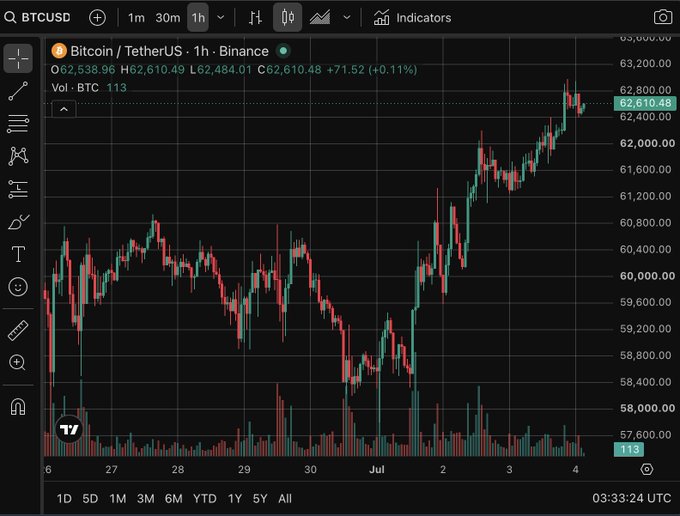Set range to 1D
The height and width of the screenshot is (516, 680).
coord(64,499)
